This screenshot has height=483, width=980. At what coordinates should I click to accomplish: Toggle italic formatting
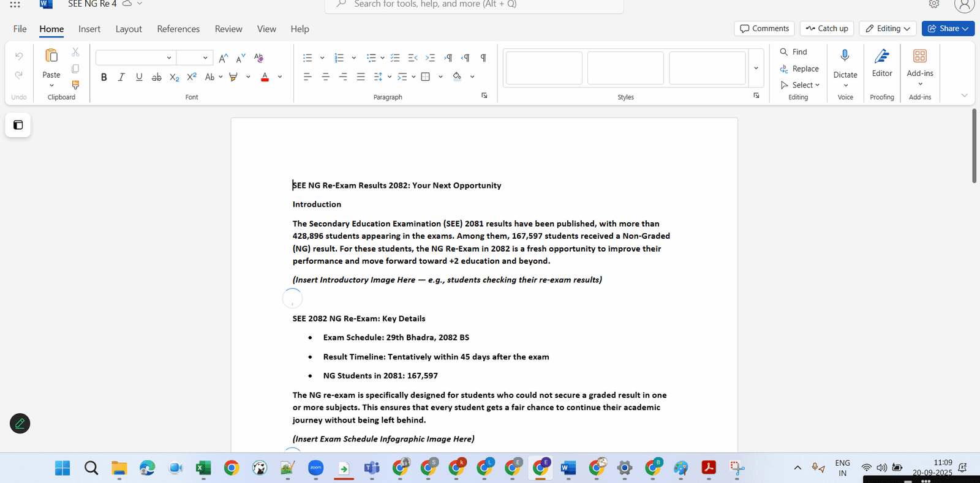pyautogui.click(x=121, y=77)
